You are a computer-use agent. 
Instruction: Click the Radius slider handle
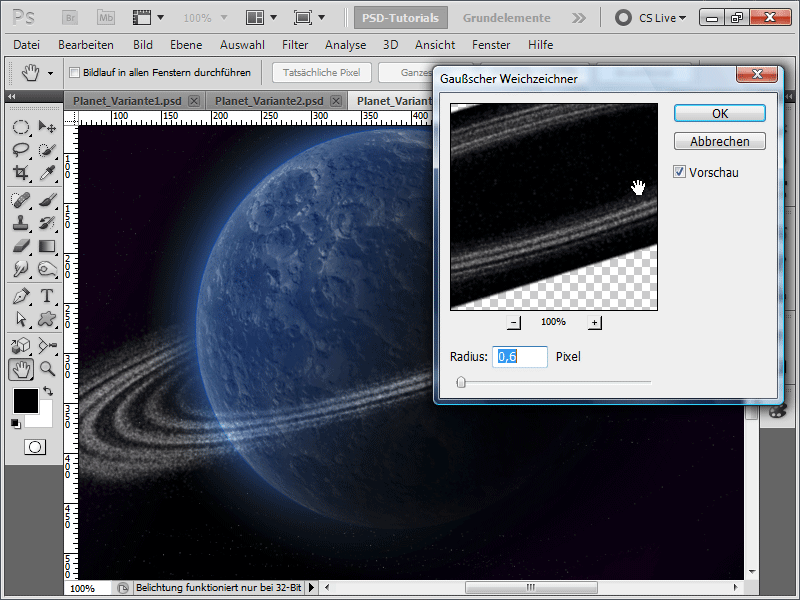pos(461,382)
